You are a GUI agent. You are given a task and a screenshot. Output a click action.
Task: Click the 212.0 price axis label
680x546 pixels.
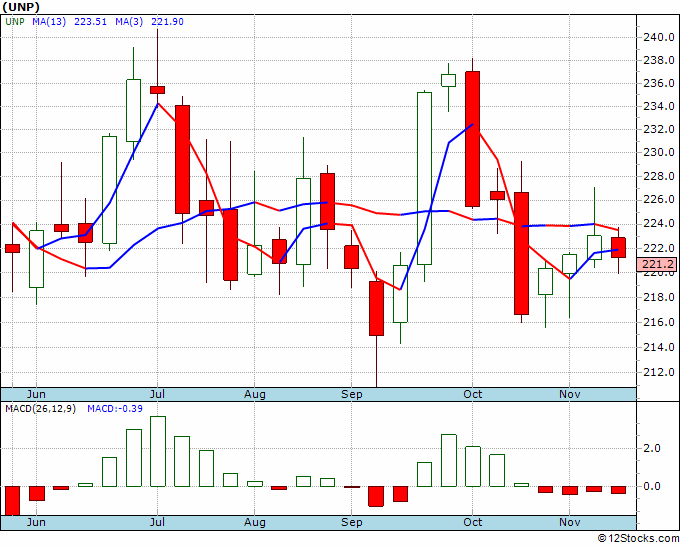658,373
